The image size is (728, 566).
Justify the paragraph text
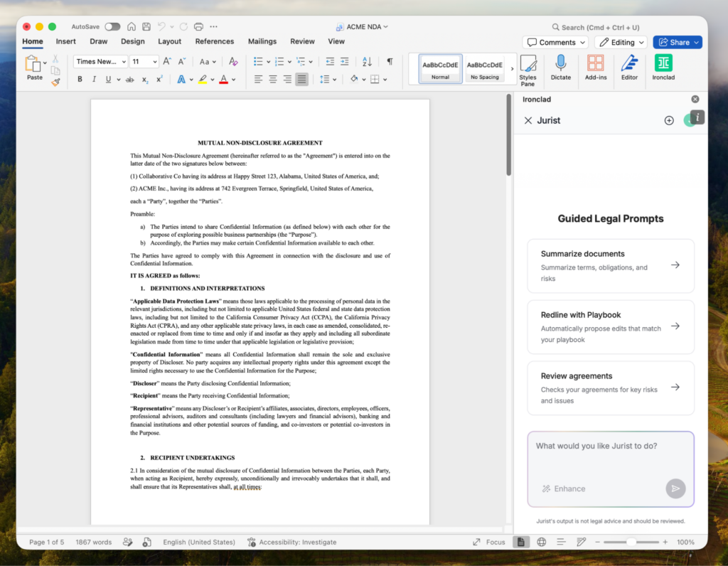click(x=301, y=80)
